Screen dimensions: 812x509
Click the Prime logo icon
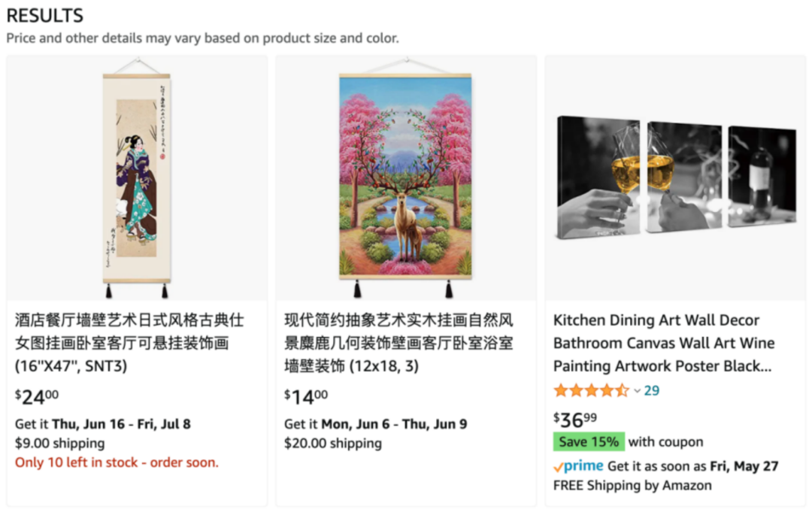pyautogui.click(x=578, y=466)
